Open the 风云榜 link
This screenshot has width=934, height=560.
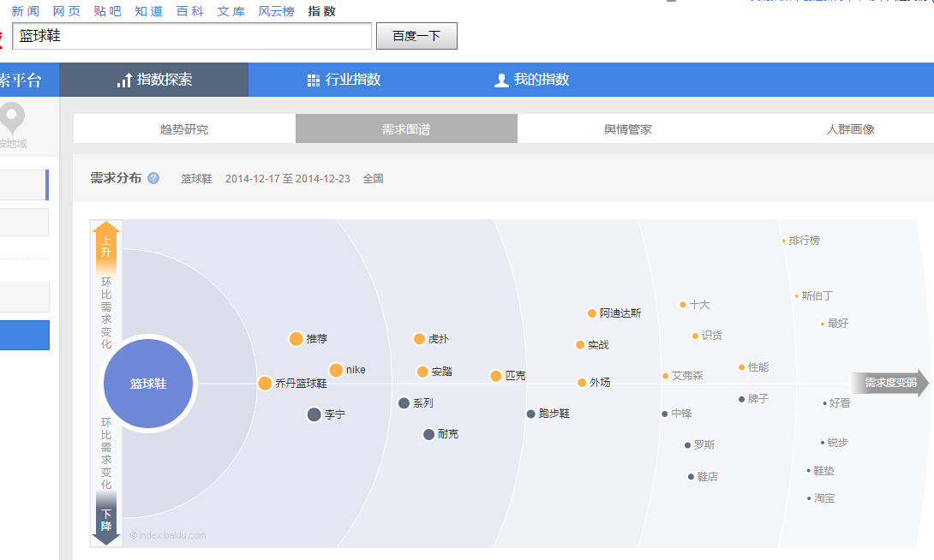277,11
